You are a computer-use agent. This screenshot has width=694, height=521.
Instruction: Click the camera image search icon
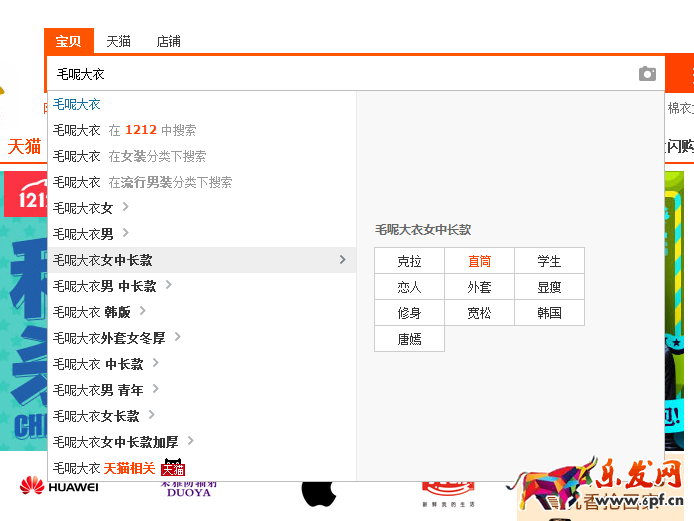[647, 74]
